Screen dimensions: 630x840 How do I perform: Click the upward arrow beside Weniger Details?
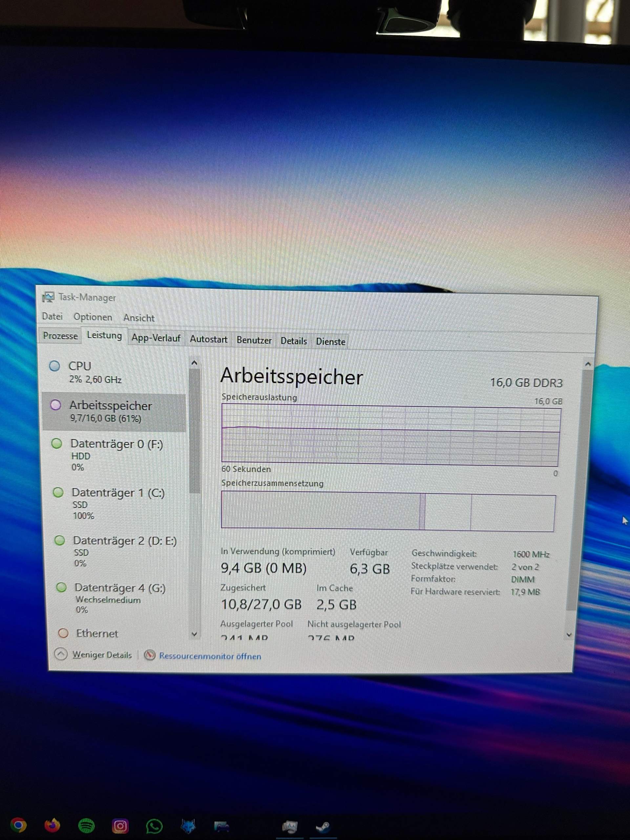coord(61,655)
